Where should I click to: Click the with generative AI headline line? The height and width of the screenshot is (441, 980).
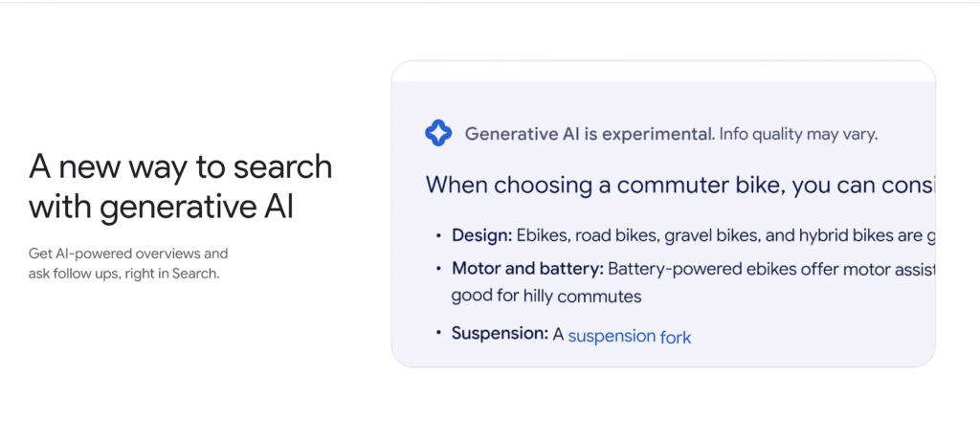coord(161,207)
